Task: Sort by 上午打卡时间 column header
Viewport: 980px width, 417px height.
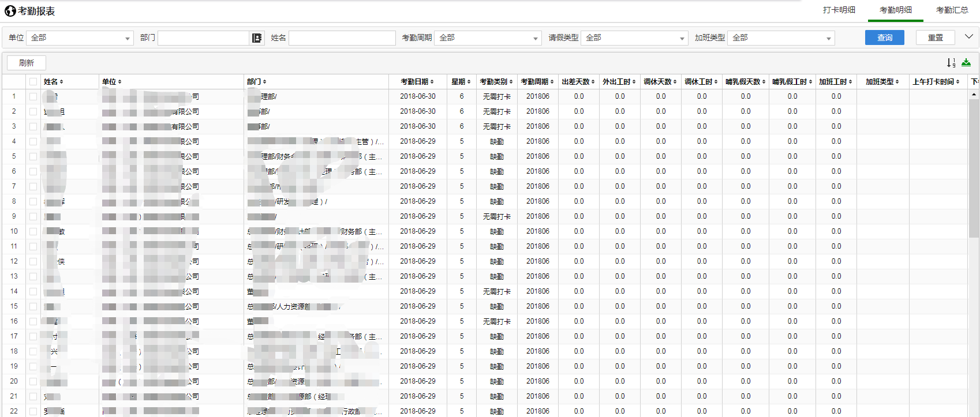Action: pos(936,82)
